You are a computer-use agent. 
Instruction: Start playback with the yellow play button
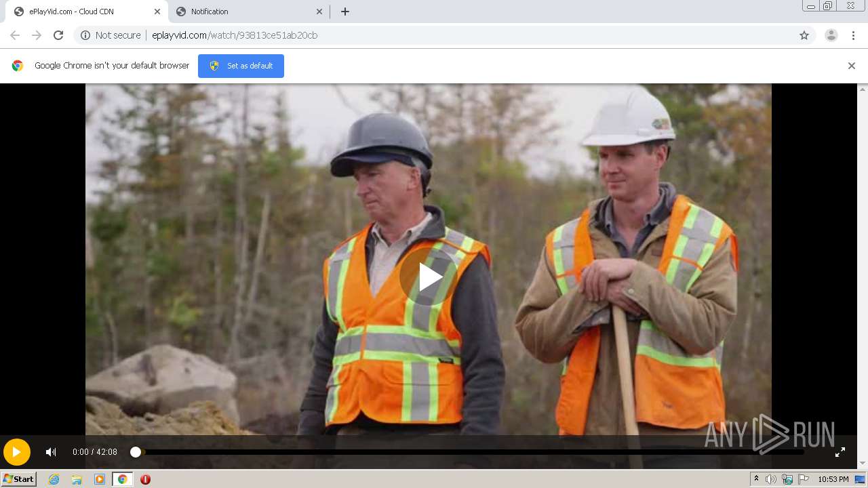16,452
